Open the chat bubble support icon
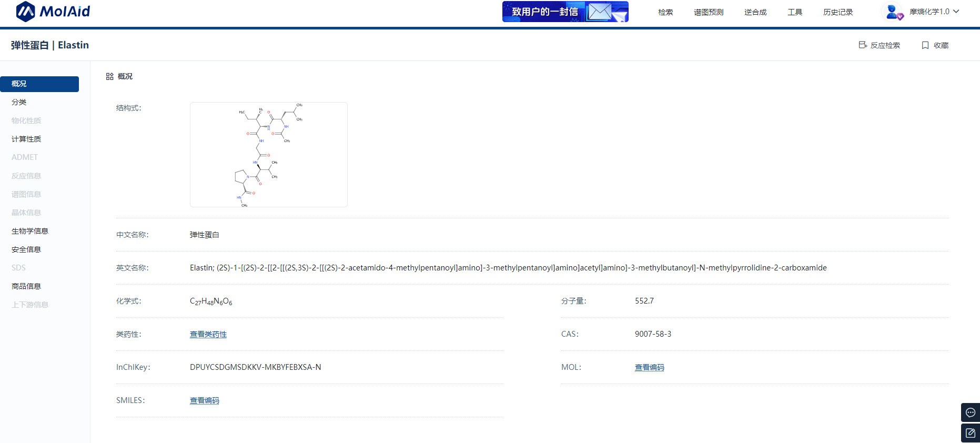The width and height of the screenshot is (980, 443). (971, 412)
